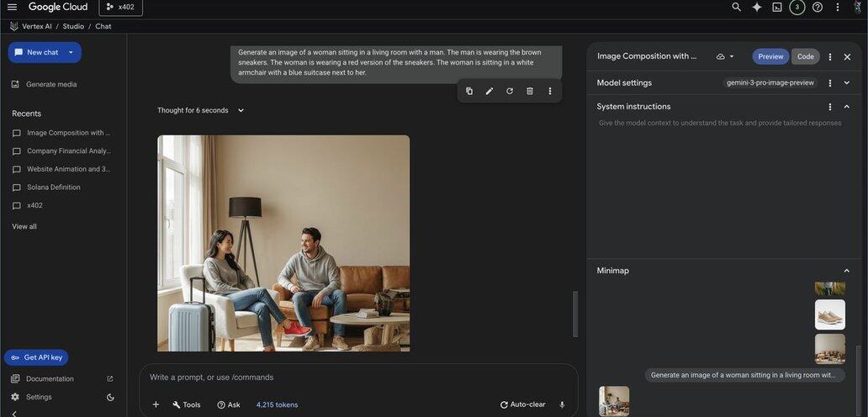Rerun the prompt with the refresh icon
Image resolution: width=868 pixels, height=417 pixels.
pos(510,91)
